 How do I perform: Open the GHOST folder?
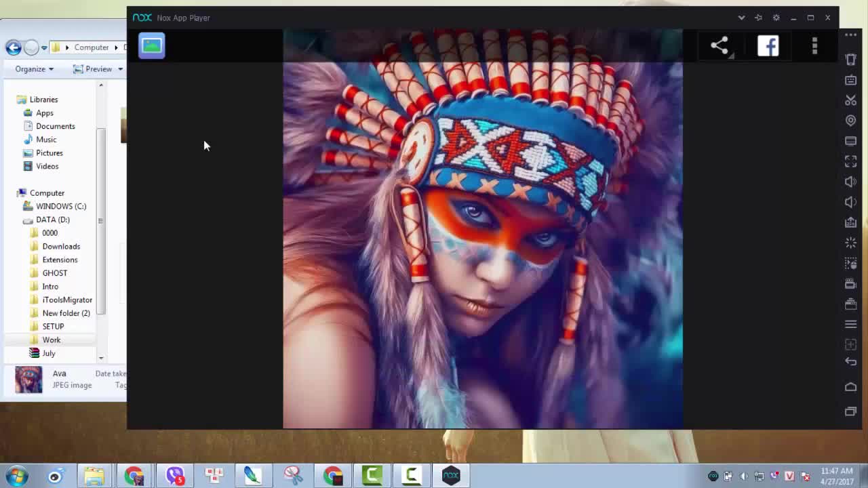54,273
